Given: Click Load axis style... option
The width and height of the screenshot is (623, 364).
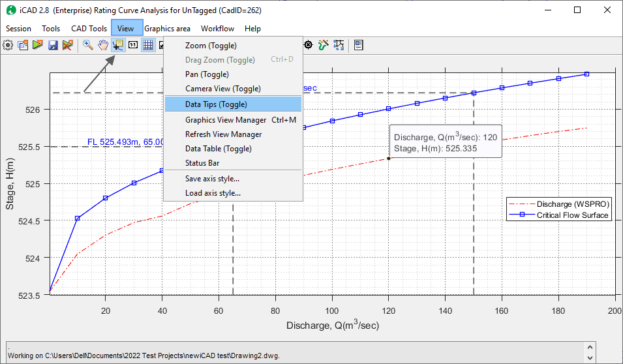Looking at the screenshot, I should (x=213, y=193).
